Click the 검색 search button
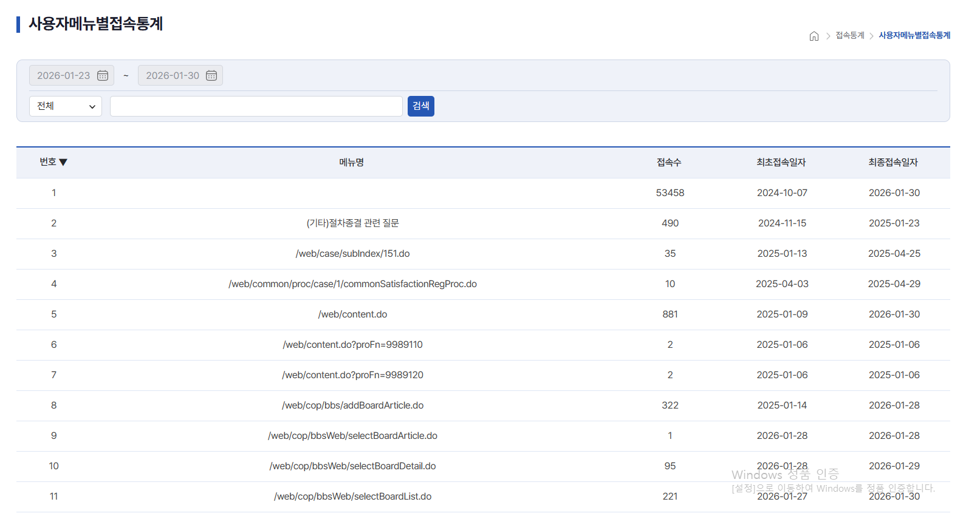 [420, 106]
